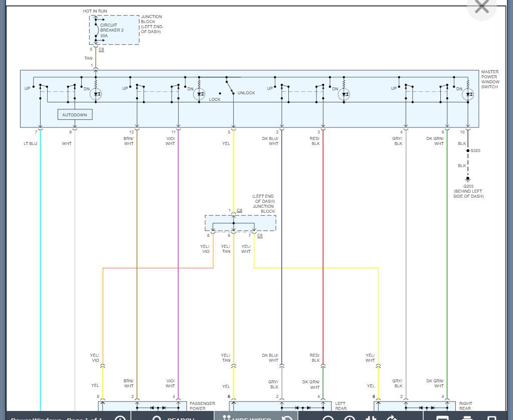The height and width of the screenshot is (420, 513).
Task: Click the LOCK switch label
Action: point(215,99)
